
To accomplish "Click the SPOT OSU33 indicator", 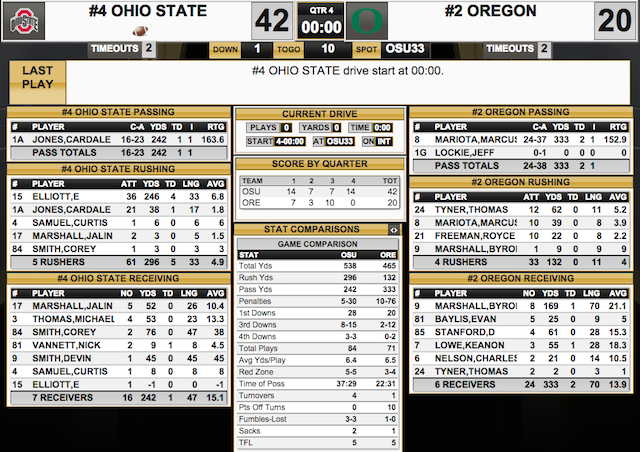I will (x=392, y=49).
